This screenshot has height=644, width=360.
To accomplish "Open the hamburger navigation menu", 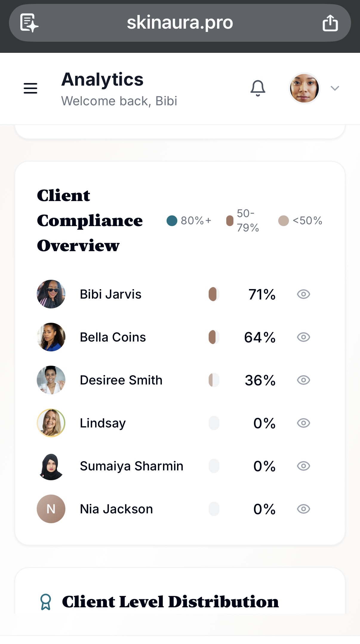I will (30, 88).
